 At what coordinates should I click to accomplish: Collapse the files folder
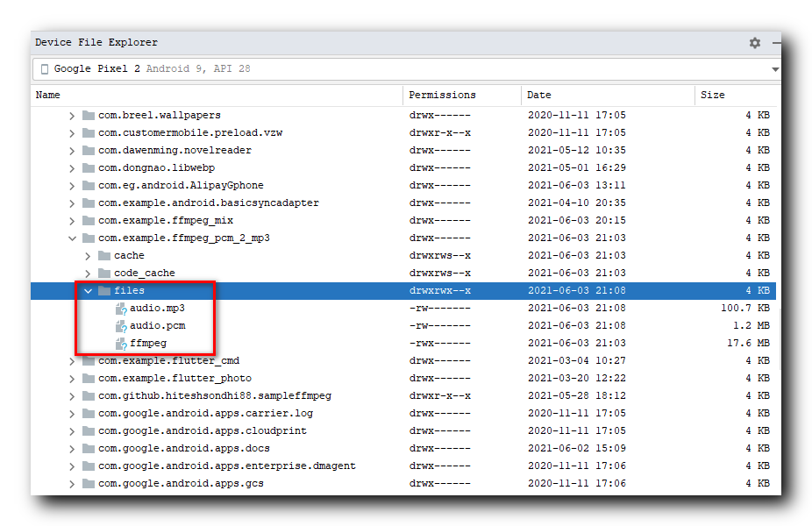pos(88,291)
